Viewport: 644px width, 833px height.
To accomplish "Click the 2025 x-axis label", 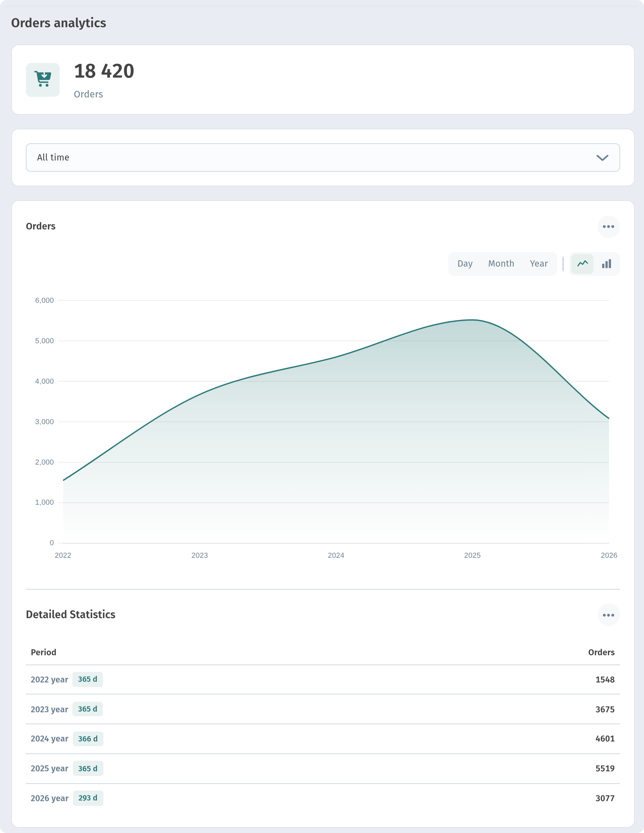I will (472, 555).
